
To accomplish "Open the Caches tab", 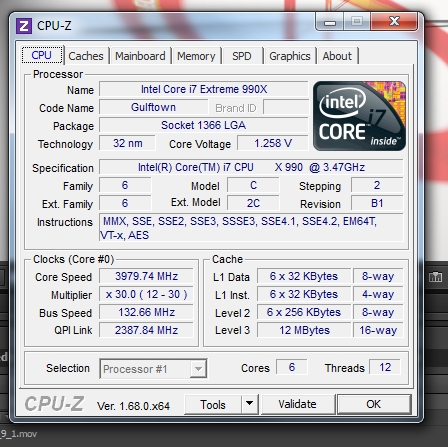I will pos(86,56).
